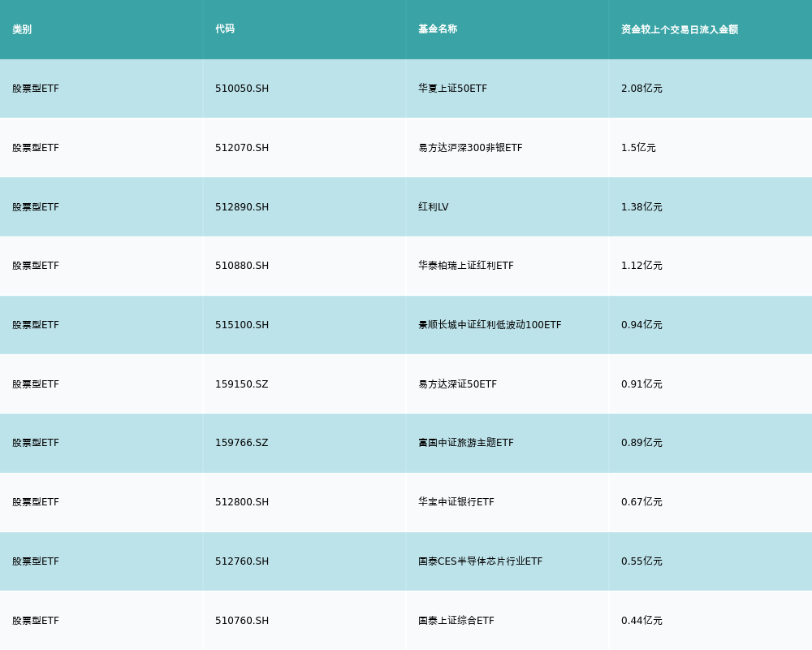Click 股票型ETF in the 159150.SZ row
This screenshot has width=812, height=650.
[36, 384]
